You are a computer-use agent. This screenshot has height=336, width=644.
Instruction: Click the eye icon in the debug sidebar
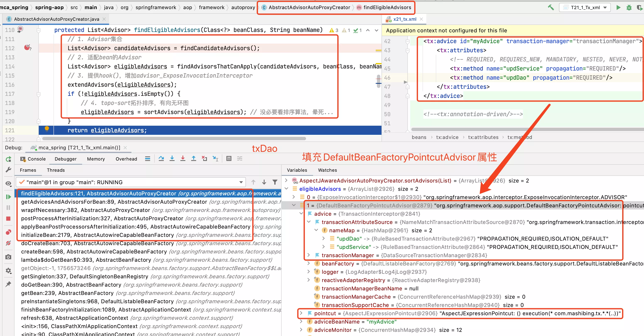click(x=9, y=184)
